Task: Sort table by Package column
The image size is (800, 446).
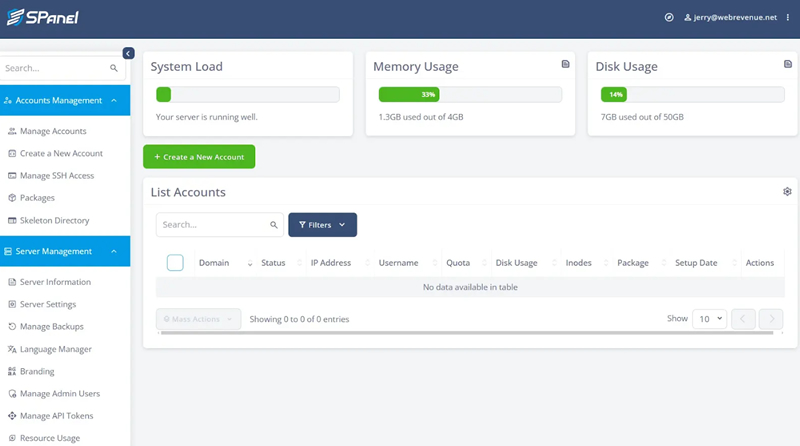Action: (641, 263)
